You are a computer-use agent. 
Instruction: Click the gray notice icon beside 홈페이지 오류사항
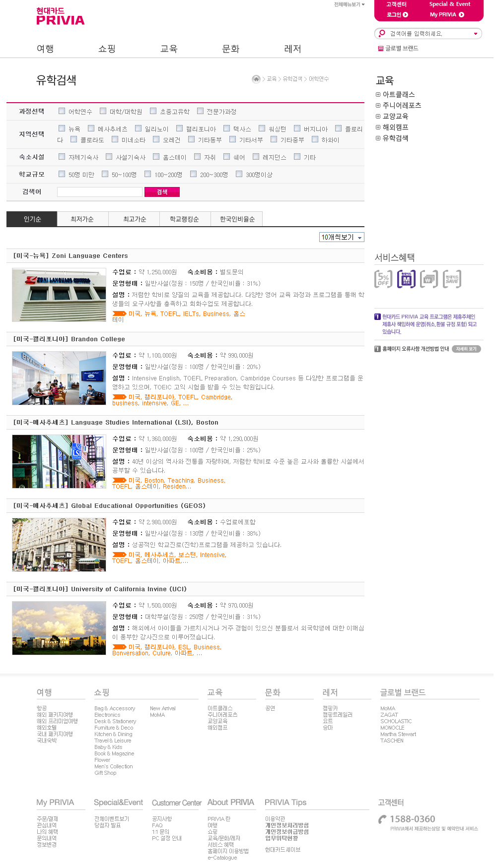[377, 349]
